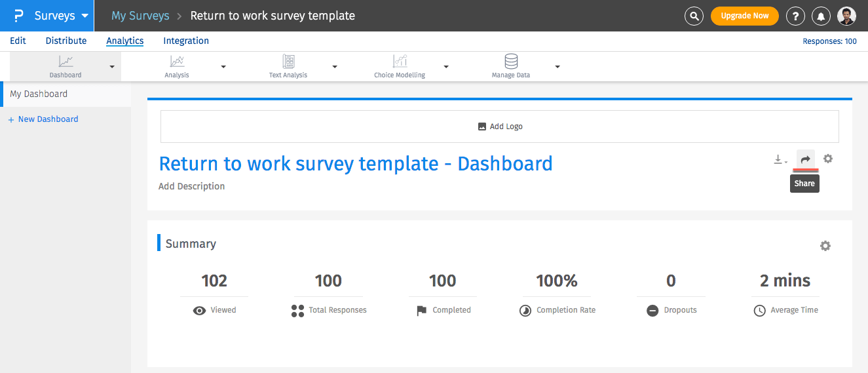Click the Share dashboard arrow icon
868x373 pixels.
tap(806, 159)
